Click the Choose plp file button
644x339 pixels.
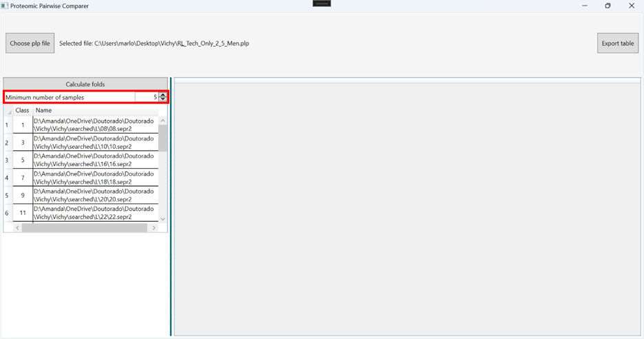click(x=30, y=43)
